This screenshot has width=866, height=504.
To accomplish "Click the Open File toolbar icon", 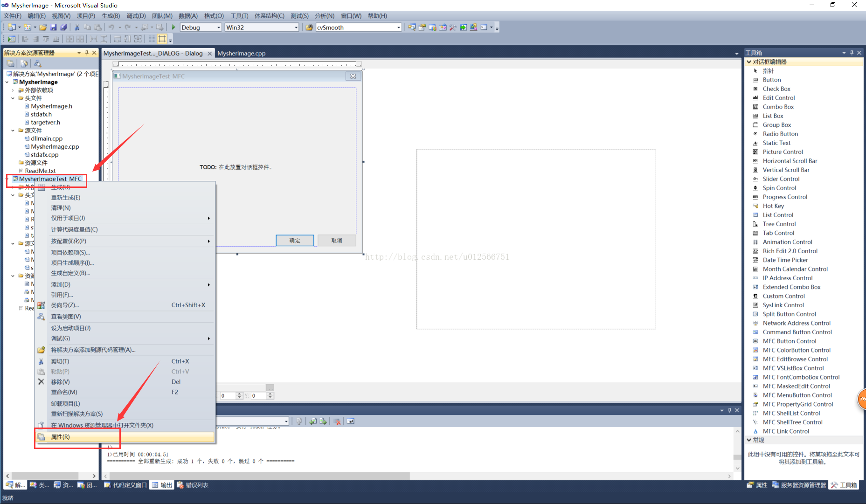I will tap(43, 28).
